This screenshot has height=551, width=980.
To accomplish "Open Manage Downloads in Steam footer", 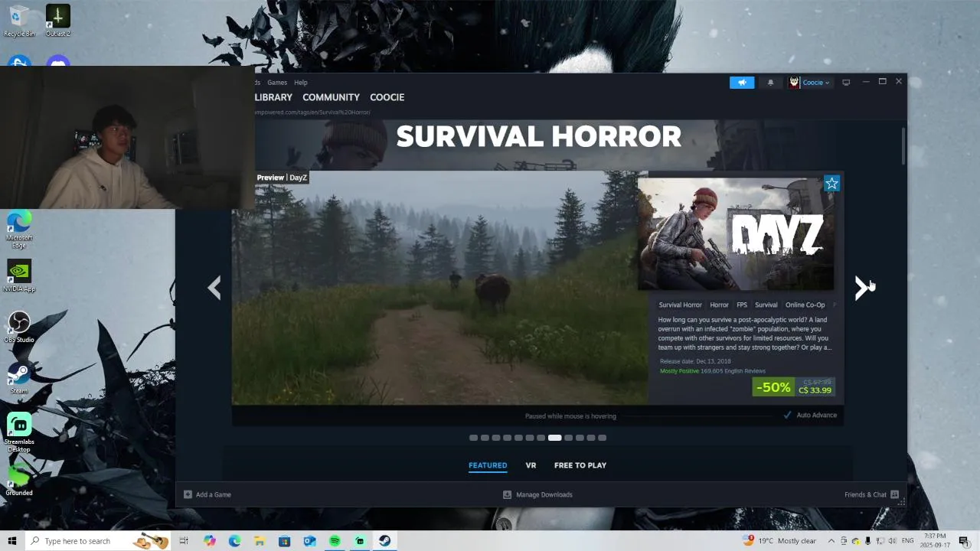I will pyautogui.click(x=537, y=494).
